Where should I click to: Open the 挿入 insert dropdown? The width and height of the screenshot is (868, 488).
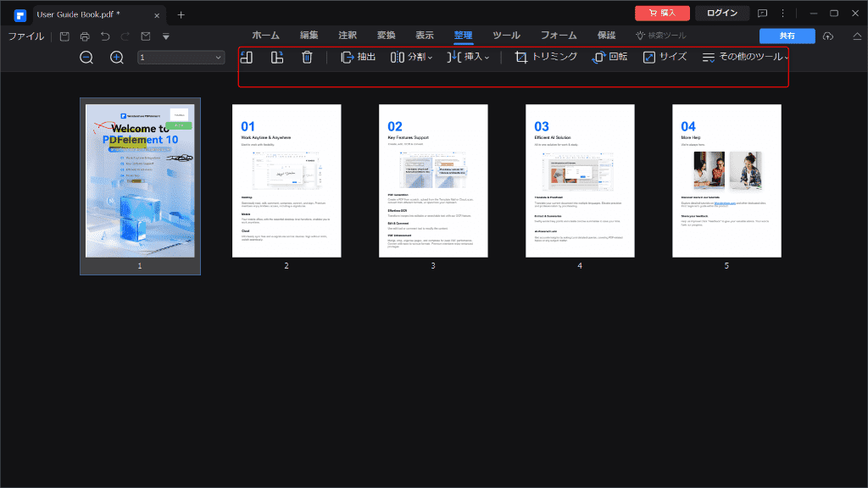[x=468, y=57]
